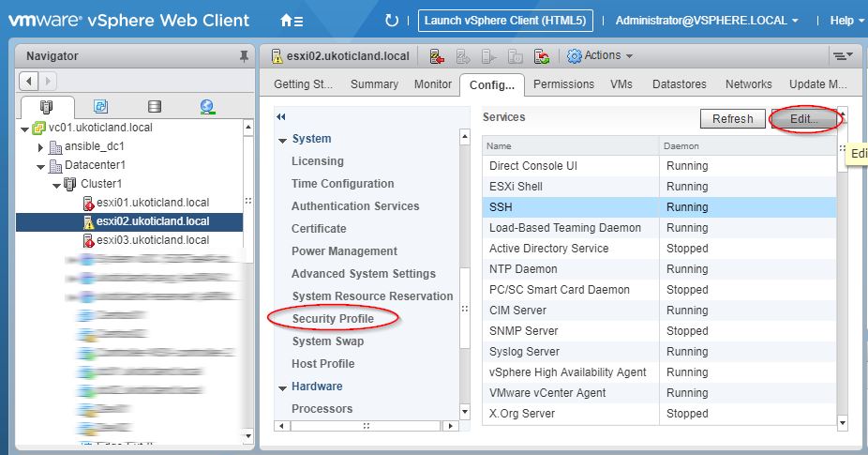
Task: Click the refresh circular arrow icon
Action: pos(392,21)
